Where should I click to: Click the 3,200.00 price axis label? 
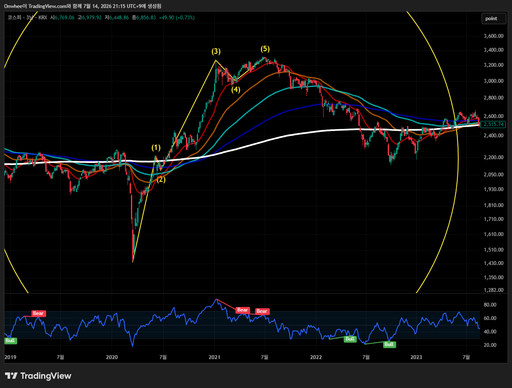click(494, 65)
